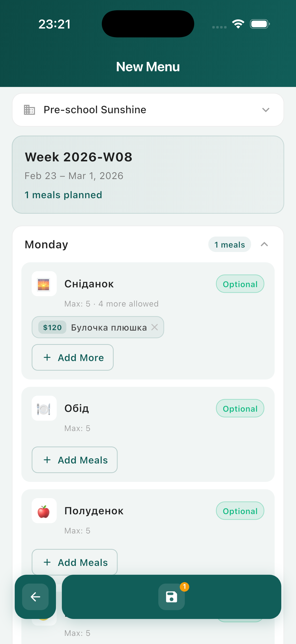Tap the Wi-Fi status icon
Screen dimensions: 296x644
click(238, 24)
